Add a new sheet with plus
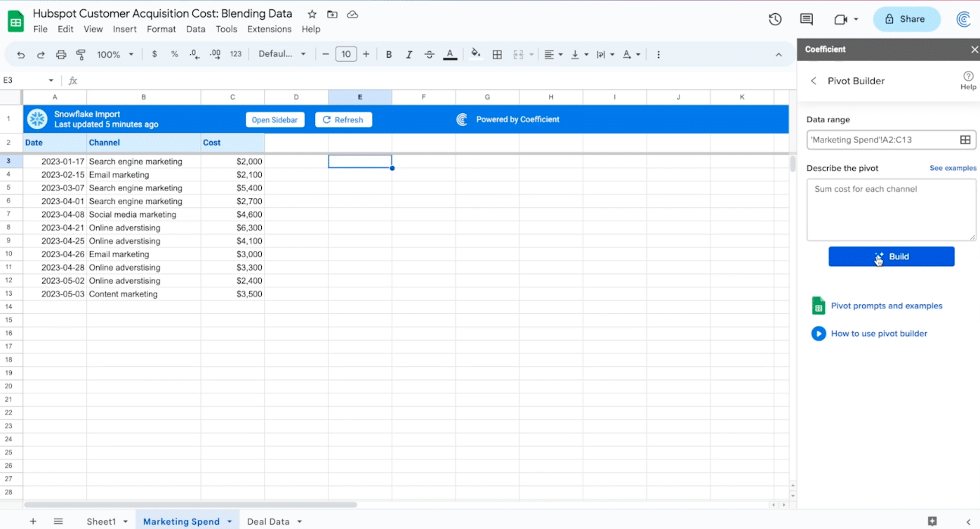 click(33, 521)
